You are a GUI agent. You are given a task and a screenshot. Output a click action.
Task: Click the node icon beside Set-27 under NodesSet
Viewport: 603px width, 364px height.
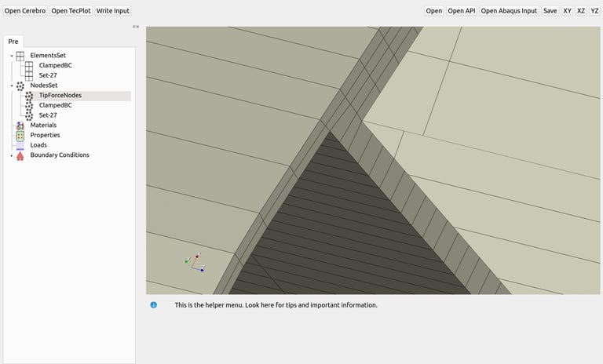(29, 115)
